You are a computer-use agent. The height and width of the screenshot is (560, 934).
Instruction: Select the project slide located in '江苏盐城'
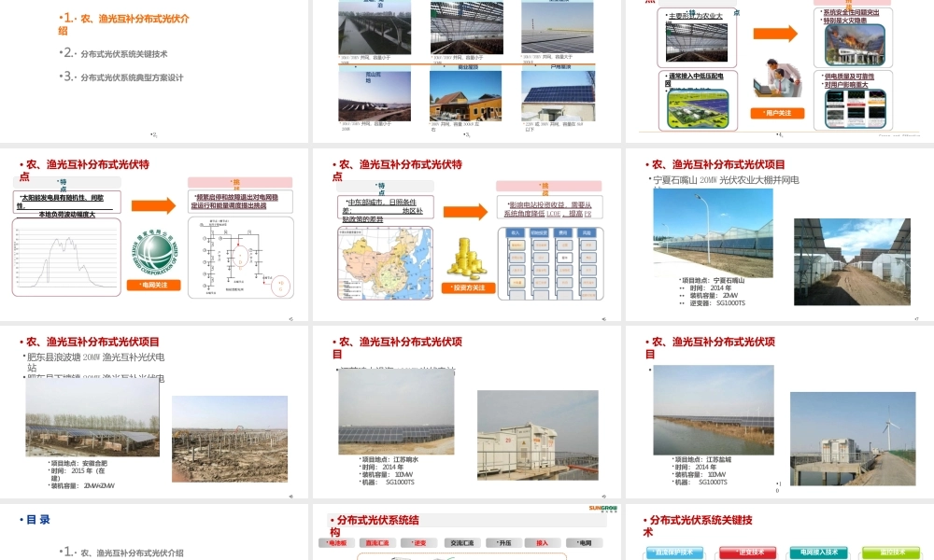(780, 412)
